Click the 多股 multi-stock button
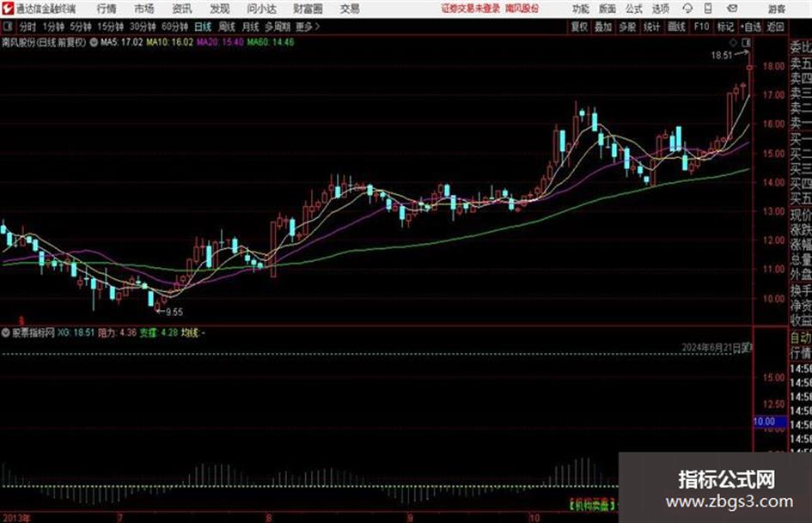The image size is (812, 523). [x=627, y=27]
